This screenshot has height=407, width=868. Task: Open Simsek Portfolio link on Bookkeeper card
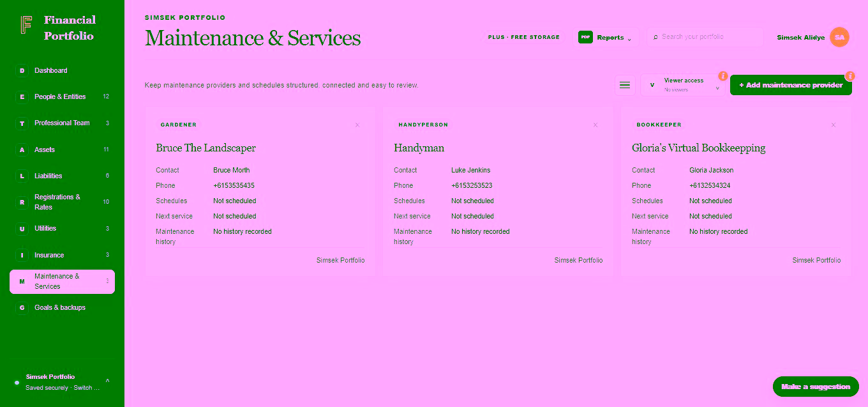click(x=816, y=261)
